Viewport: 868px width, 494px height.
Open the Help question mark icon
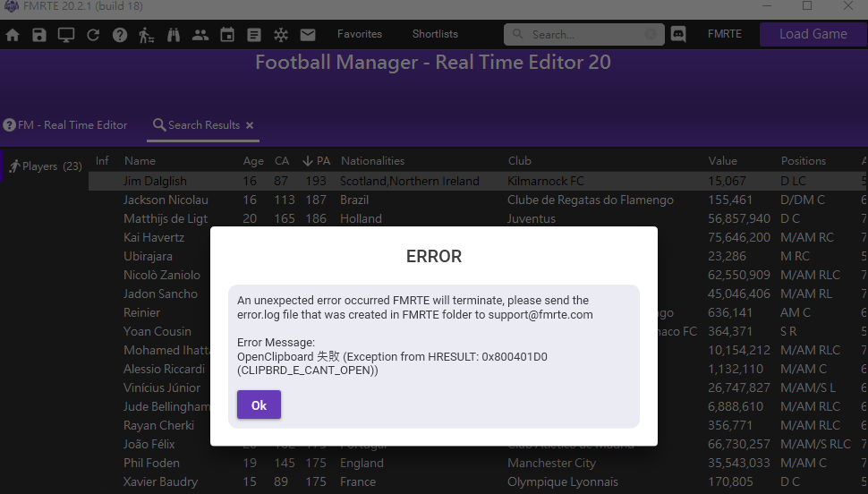[120, 36]
